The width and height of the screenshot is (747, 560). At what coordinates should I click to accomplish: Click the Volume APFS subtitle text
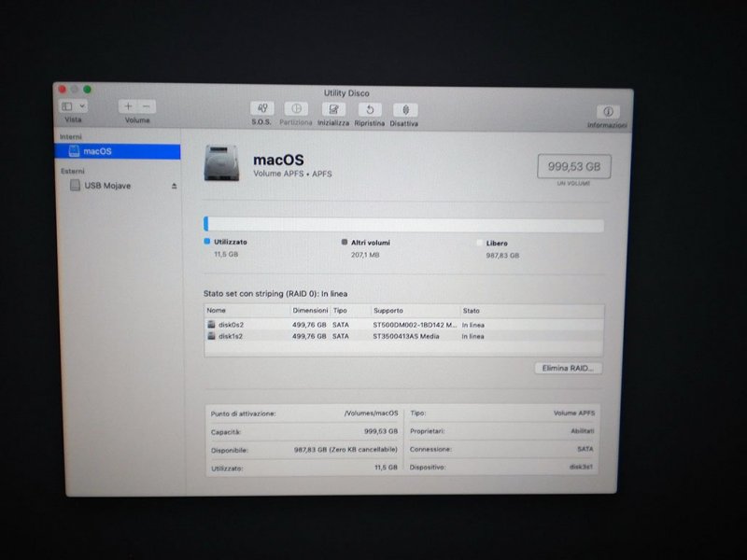292,174
